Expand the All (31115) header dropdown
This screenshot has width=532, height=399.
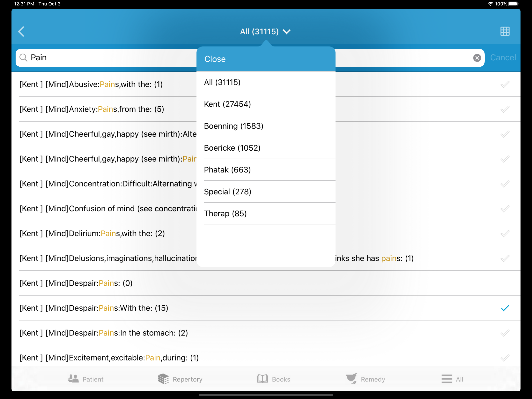(266, 32)
